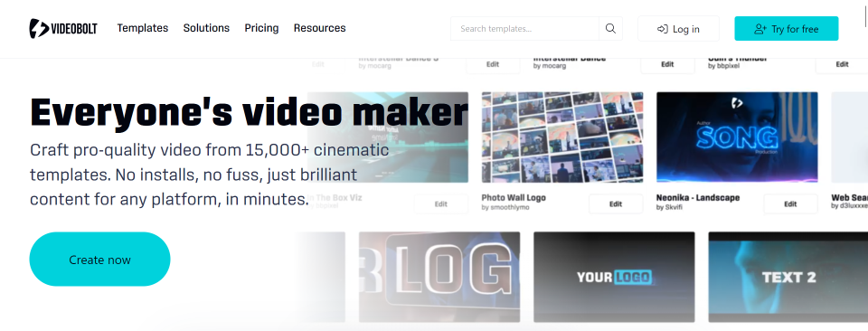Open the YOUR LOGO template thumbnail
Viewport: 868px width, 331px height.
click(x=614, y=277)
